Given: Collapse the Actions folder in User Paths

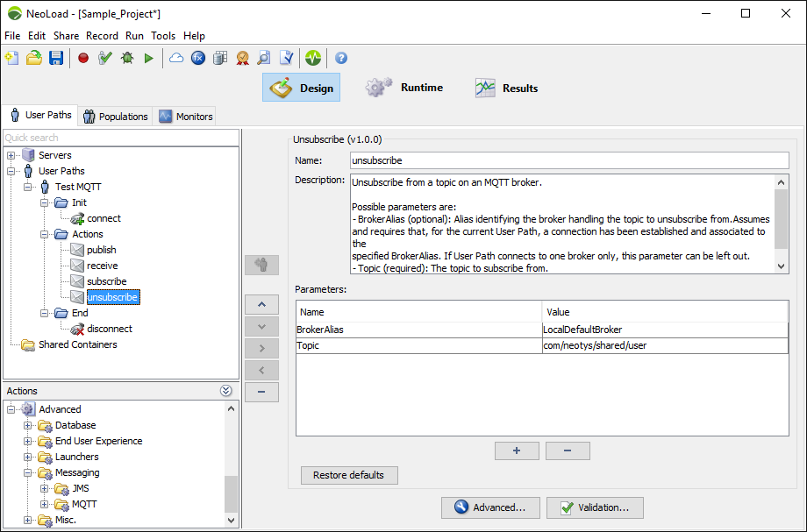Looking at the screenshot, I should (45, 234).
